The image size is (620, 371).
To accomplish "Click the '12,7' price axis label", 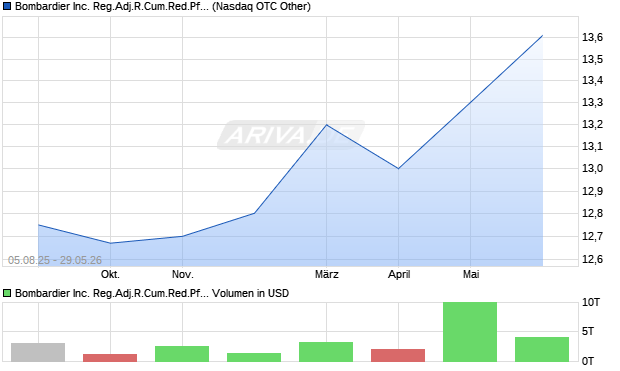I will [x=592, y=237].
